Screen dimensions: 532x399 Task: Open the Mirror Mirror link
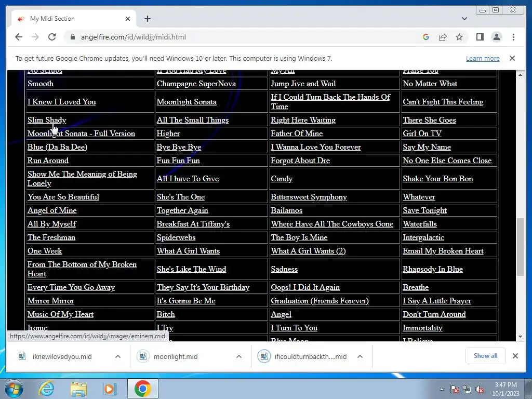[50, 301]
